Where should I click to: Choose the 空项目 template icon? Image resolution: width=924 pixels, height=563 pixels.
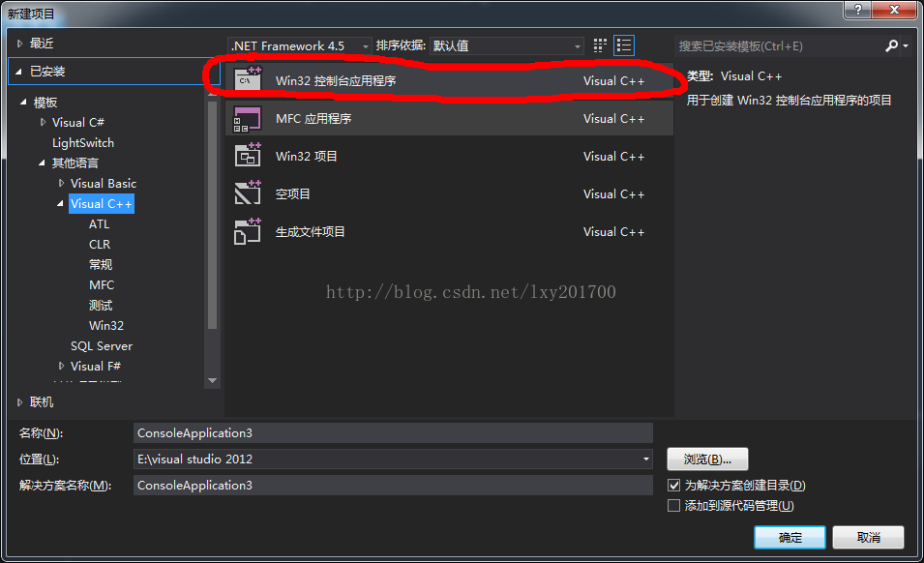click(x=248, y=193)
